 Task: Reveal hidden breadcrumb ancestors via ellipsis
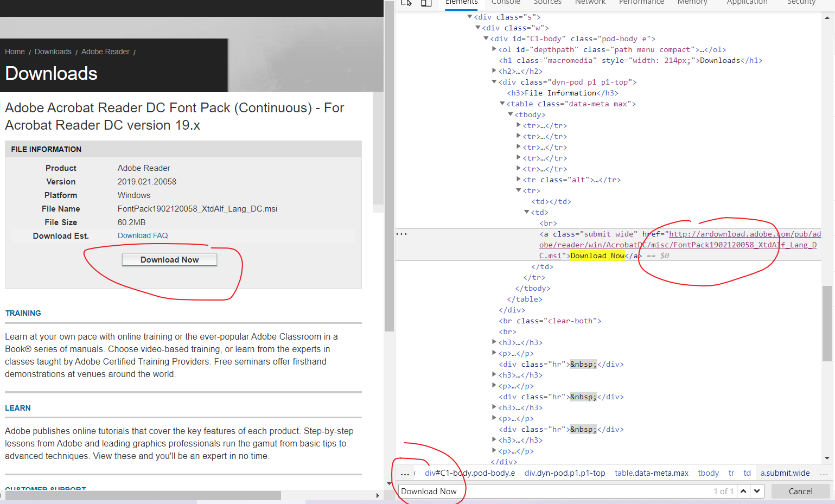405,473
